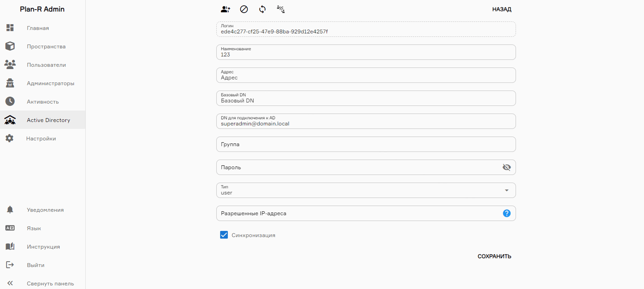Image resolution: width=644 pixels, height=289 pixels.
Task: Toggle password visibility eye icon
Action: [506, 167]
